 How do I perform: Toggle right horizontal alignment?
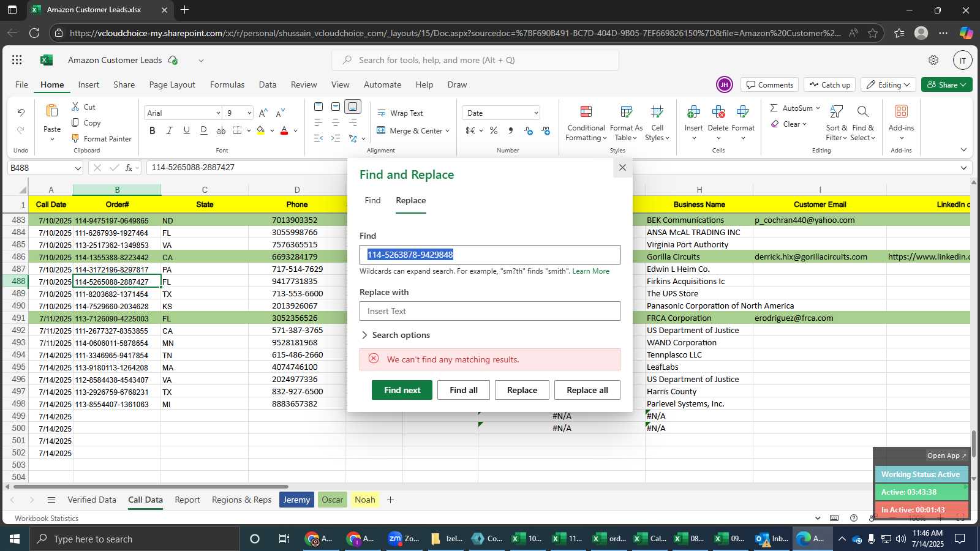tap(353, 122)
